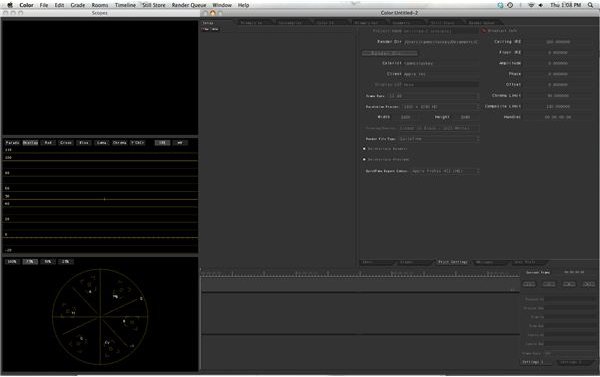Open the Spotlight search magnifier icon

tap(590, 5)
